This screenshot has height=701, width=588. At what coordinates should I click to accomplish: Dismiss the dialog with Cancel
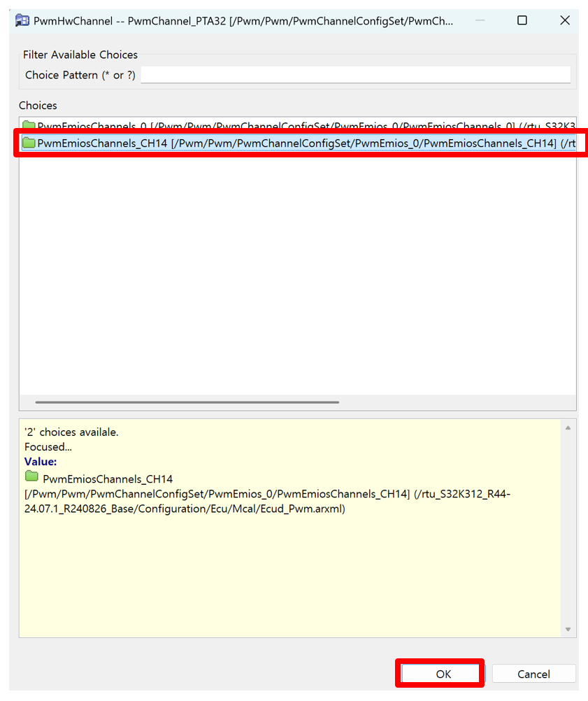tap(533, 674)
